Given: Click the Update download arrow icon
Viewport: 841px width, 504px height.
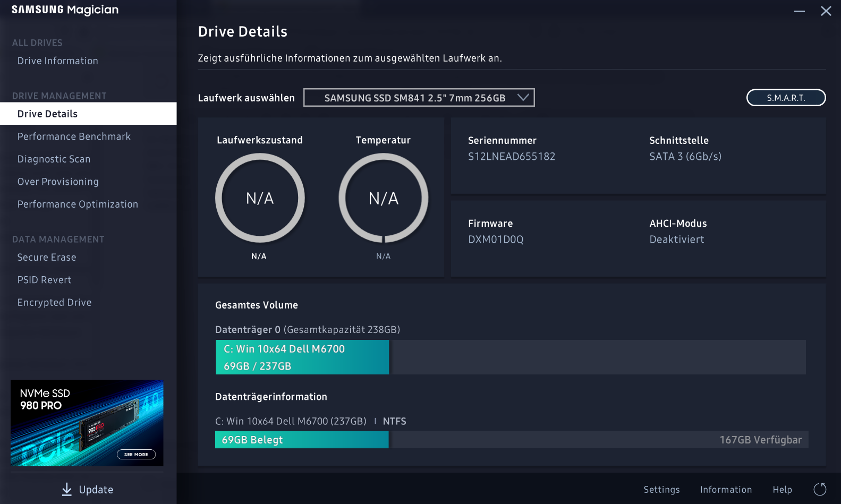Looking at the screenshot, I should pos(66,489).
